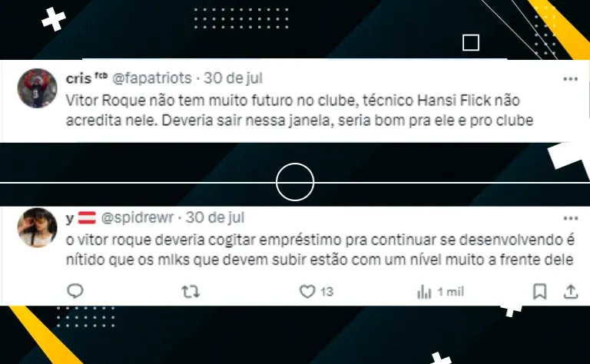Open the spidrewr profile avatar
Image resolution: width=590 pixels, height=364 pixels.
coord(37,227)
